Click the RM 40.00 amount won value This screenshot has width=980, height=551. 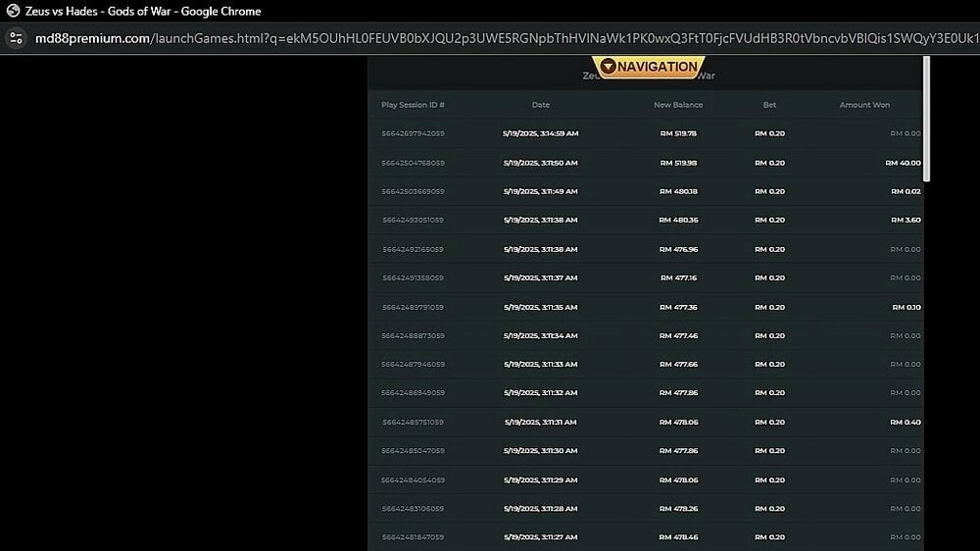pyautogui.click(x=903, y=163)
